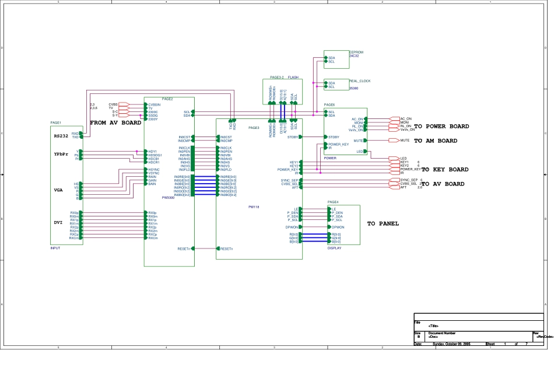The image size is (554, 392).
Task: Click the FROM AV BOARD text
Action: pos(115,123)
